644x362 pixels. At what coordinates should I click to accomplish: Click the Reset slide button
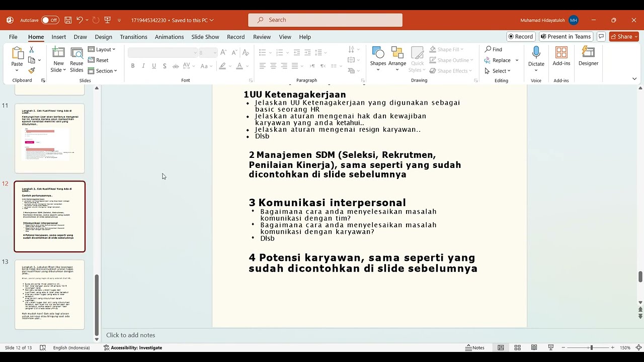tap(98, 60)
